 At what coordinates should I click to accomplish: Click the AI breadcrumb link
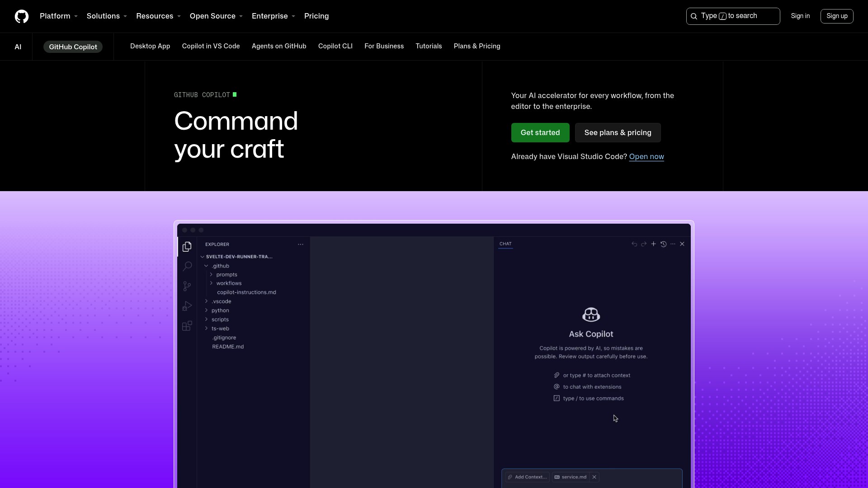click(x=18, y=47)
